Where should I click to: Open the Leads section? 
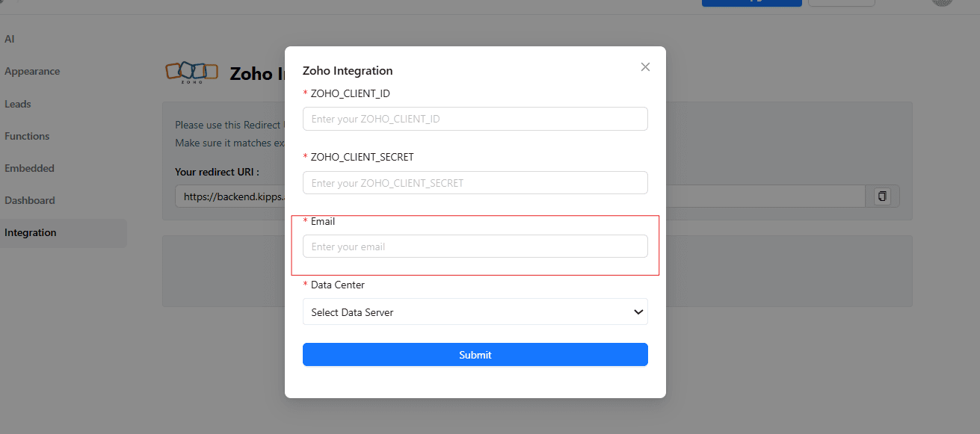[18, 104]
